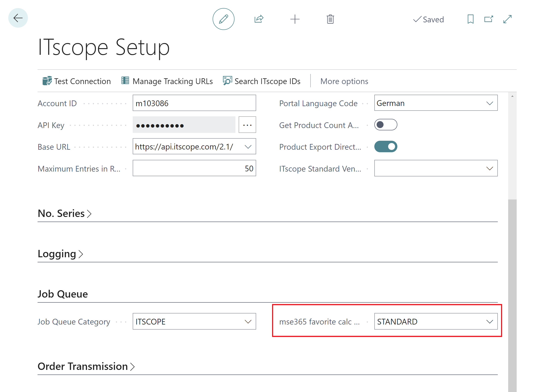This screenshot has width=554, height=392.
Task: Click Test Connection action
Action: pyautogui.click(x=76, y=81)
